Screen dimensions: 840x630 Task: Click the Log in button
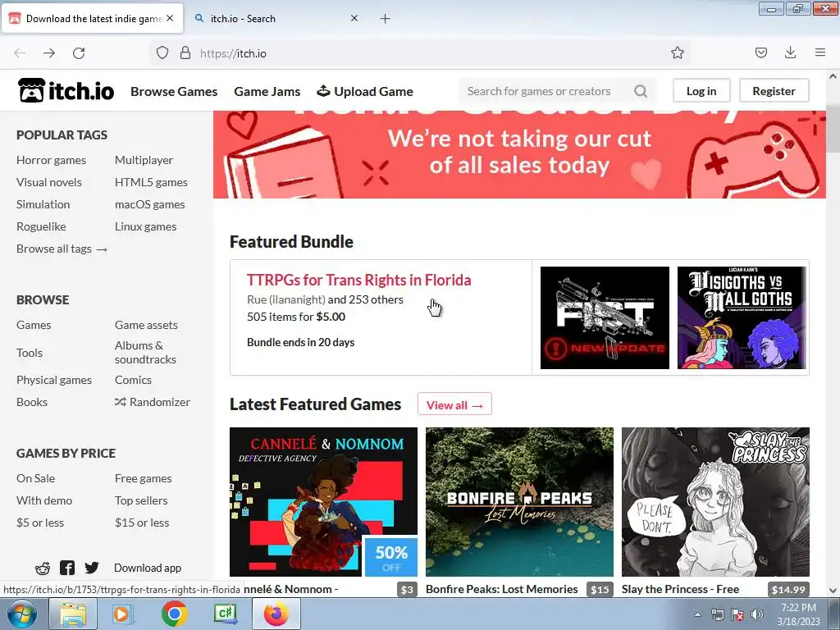click(701, 91)
